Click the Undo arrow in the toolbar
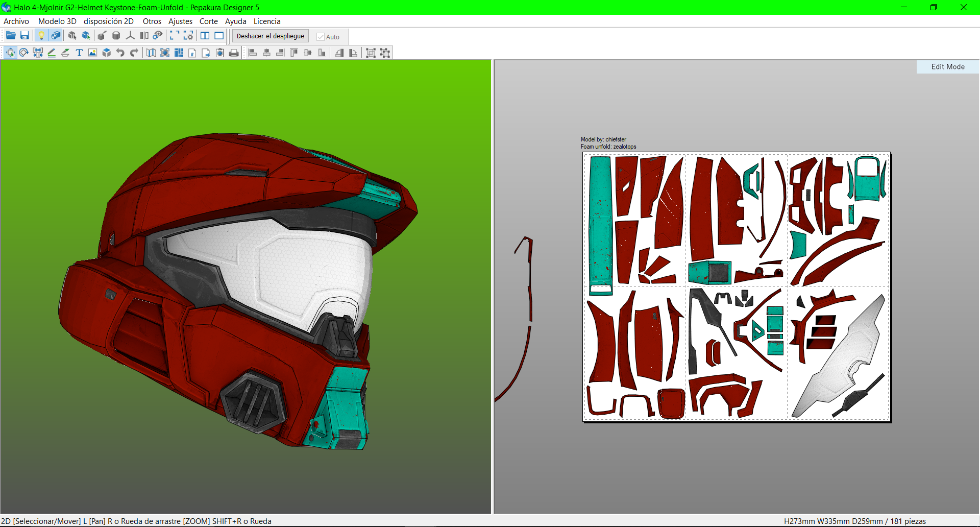The image size is (980, 527). 120,53
